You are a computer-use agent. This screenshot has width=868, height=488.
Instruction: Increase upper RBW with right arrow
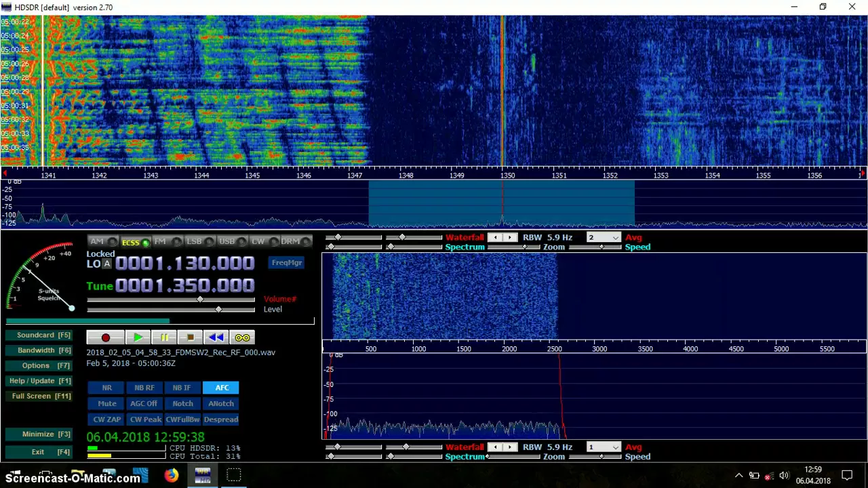click(x=510, y=237)
